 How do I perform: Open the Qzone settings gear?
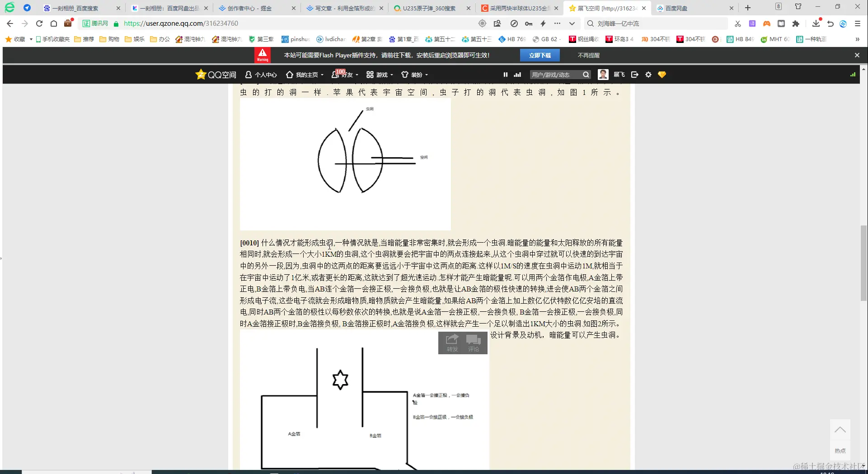point(648,75)
